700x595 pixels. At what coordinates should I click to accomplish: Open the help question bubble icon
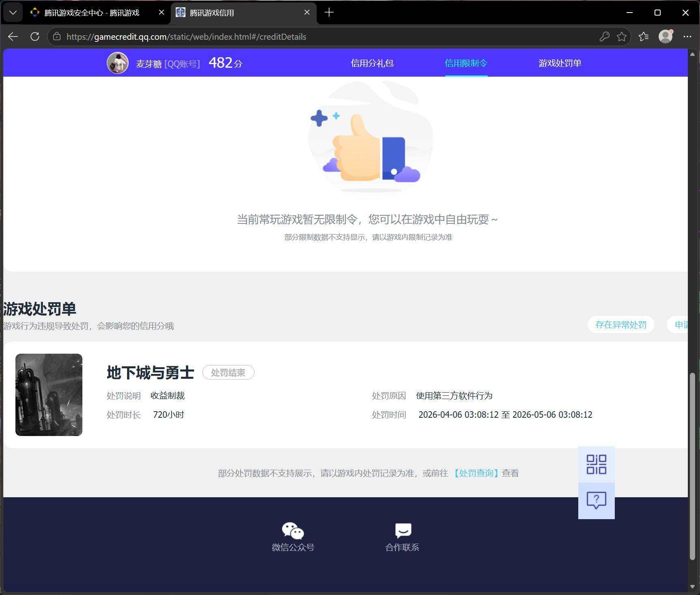point(597,500)
